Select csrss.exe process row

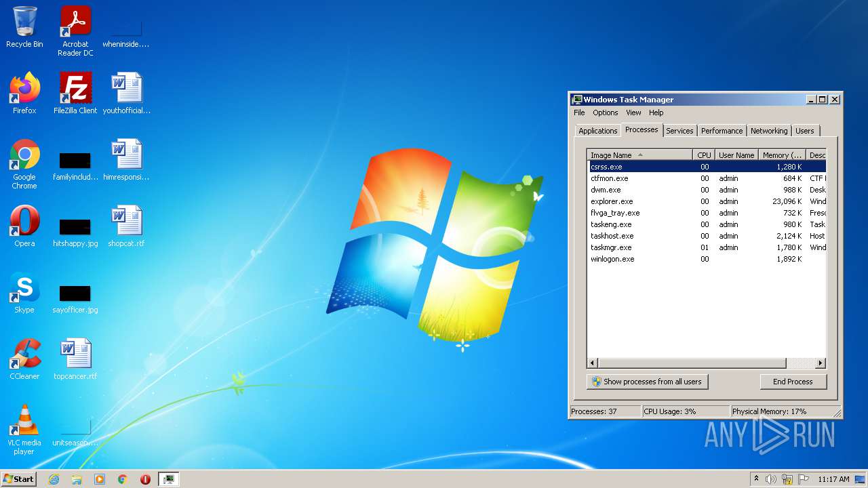(x=707, y=167)
